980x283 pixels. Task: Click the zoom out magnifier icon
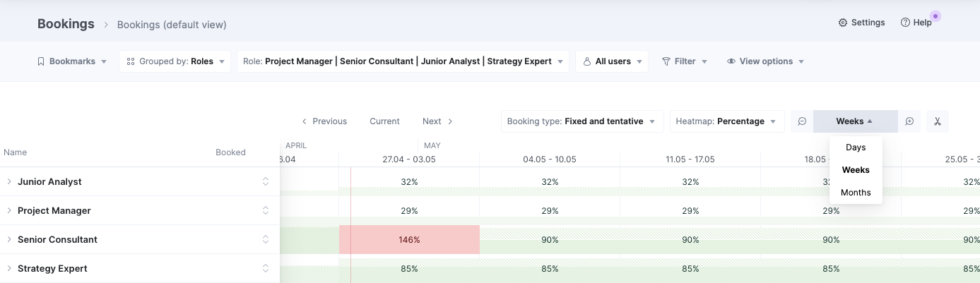pyautogui.click(x=802, y=121)
